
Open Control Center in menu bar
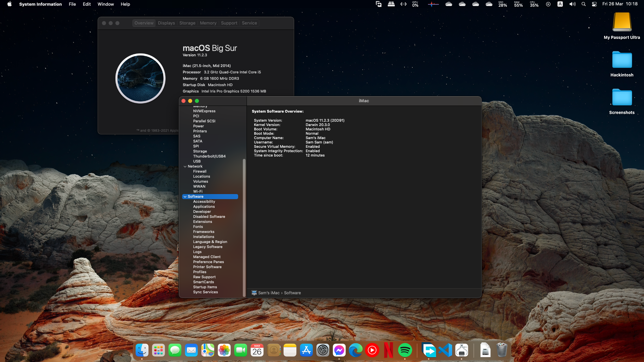(594, 4)
